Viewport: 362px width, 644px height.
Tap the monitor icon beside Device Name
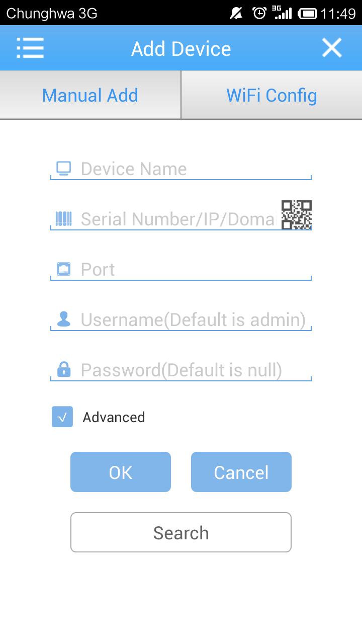click(63, 169)
